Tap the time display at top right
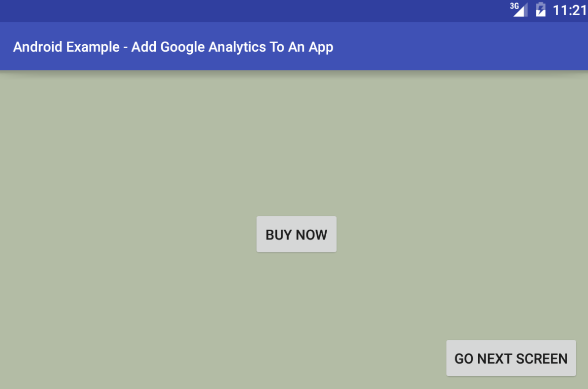This screenshot has height=389, width=588. coord(569,10)
